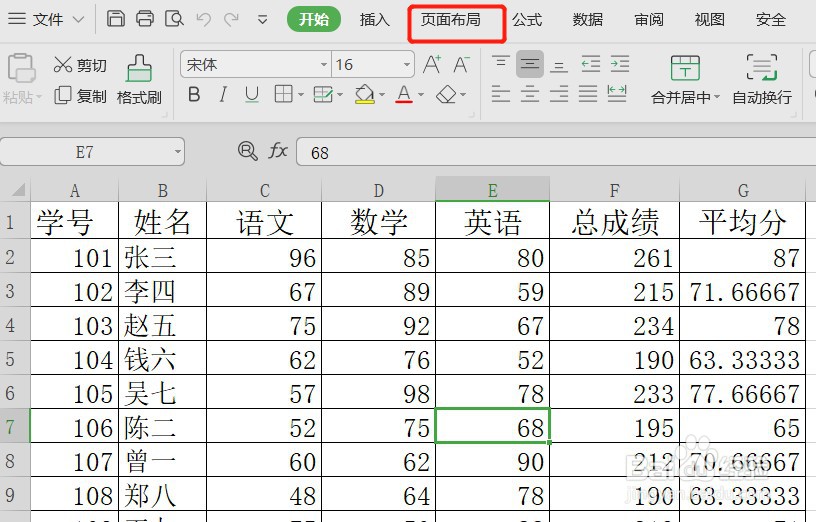Click the fx insert function icon

278,151
